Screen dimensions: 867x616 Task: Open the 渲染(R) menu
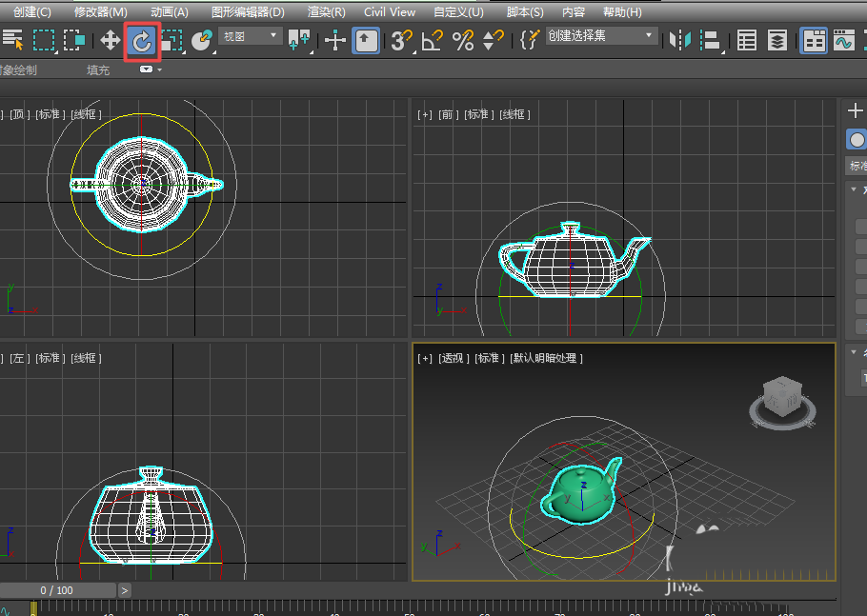(325, 11)
